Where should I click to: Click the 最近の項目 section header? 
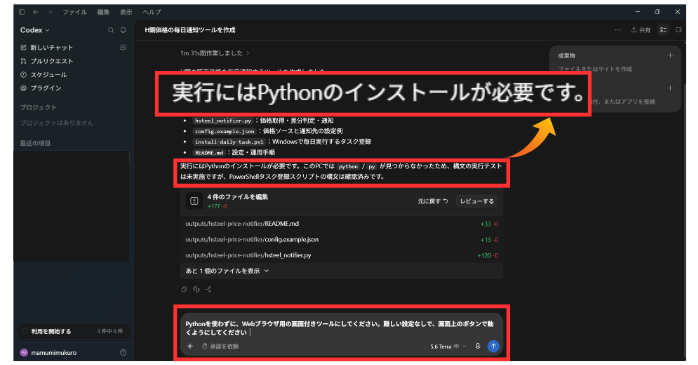(x=35, y=143)
